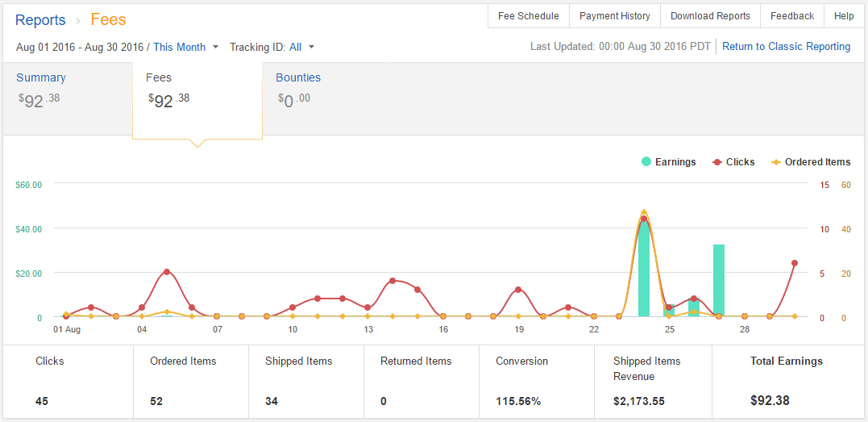Toggle the Ordered Items legend series

pos(811,162)
